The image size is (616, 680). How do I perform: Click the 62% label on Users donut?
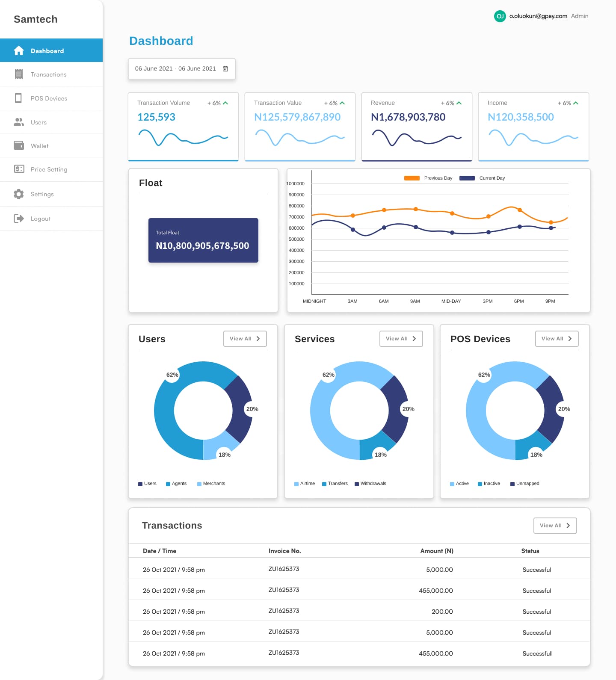click(172, 375)
